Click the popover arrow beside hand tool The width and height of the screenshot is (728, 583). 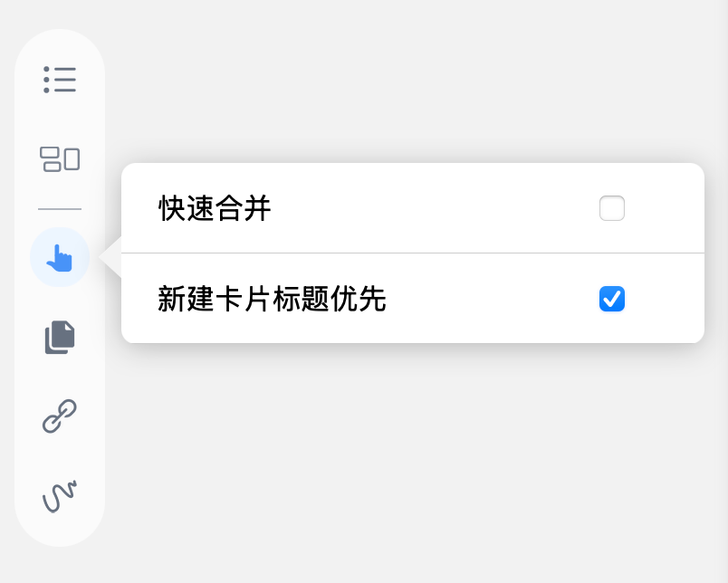point(110,257)
